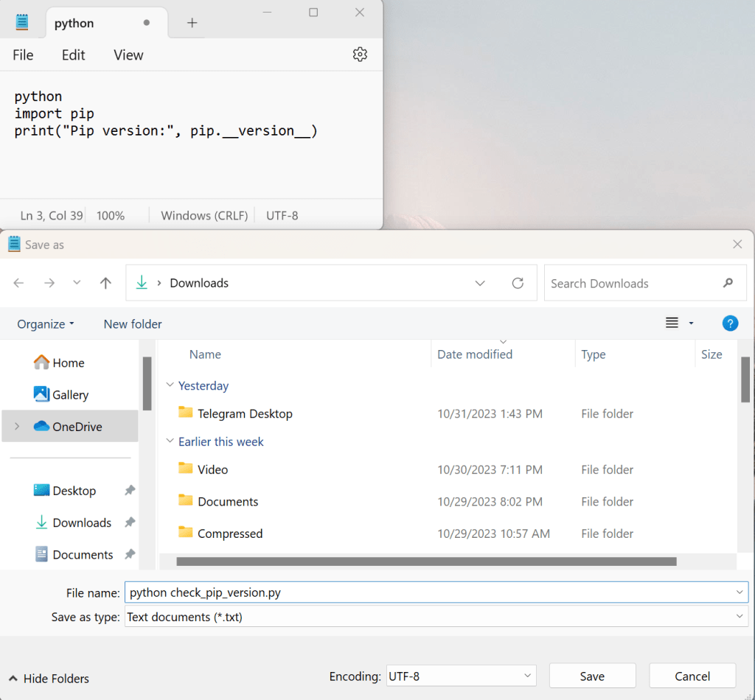Click the New folder button
The image size is (755, 700).
133,324
